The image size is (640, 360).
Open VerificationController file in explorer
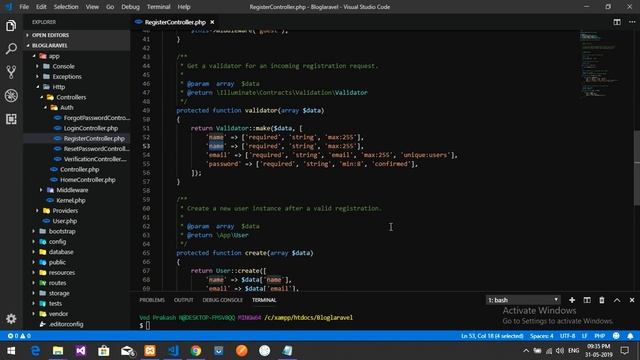pos(95,159)
